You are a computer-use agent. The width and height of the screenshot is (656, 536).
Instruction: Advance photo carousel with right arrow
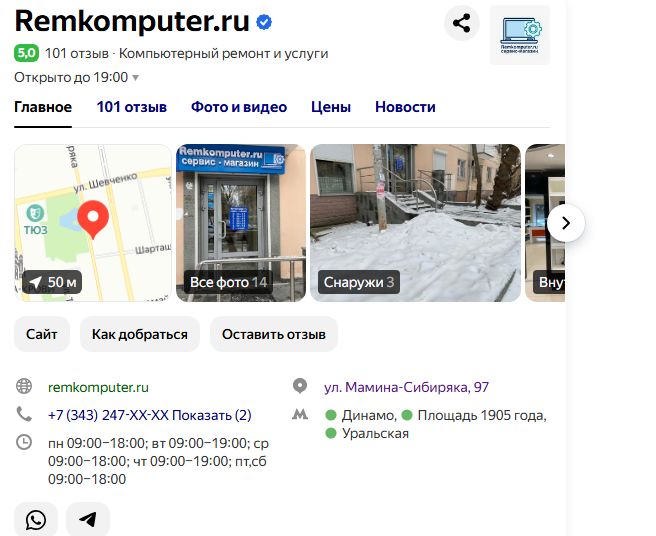[x=566, y=223]
